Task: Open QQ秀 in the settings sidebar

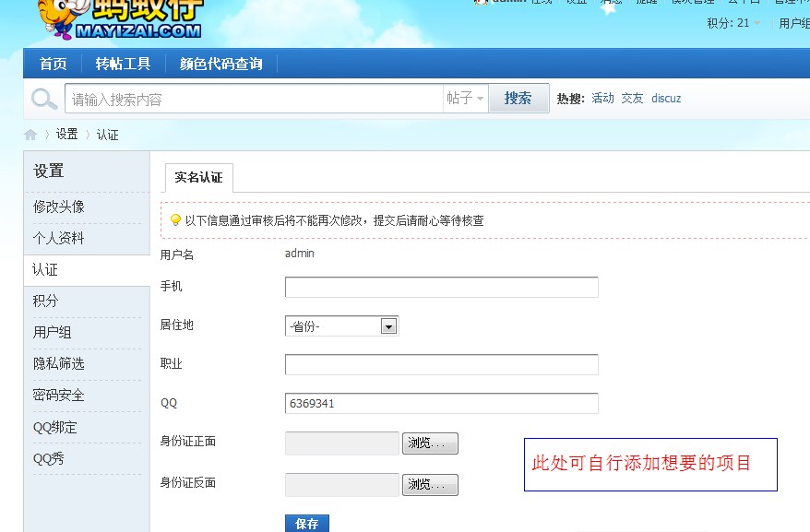Action: [49, 458]
